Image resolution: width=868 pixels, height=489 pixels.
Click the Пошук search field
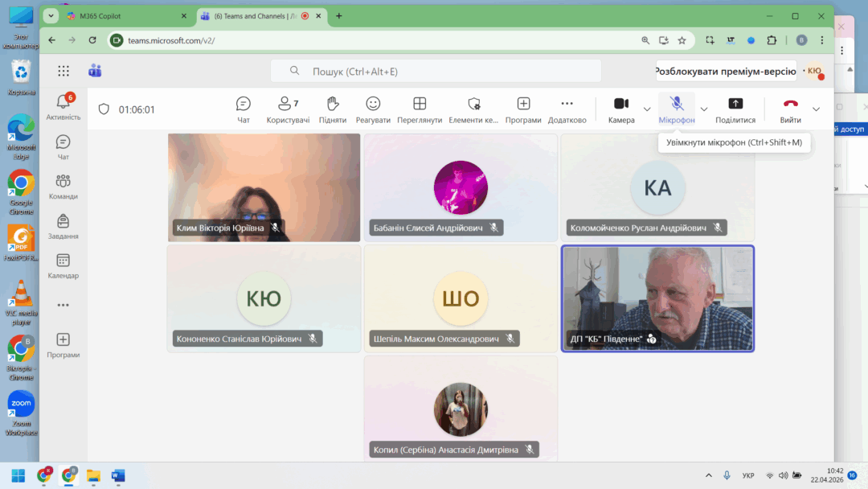pos(436,72)
